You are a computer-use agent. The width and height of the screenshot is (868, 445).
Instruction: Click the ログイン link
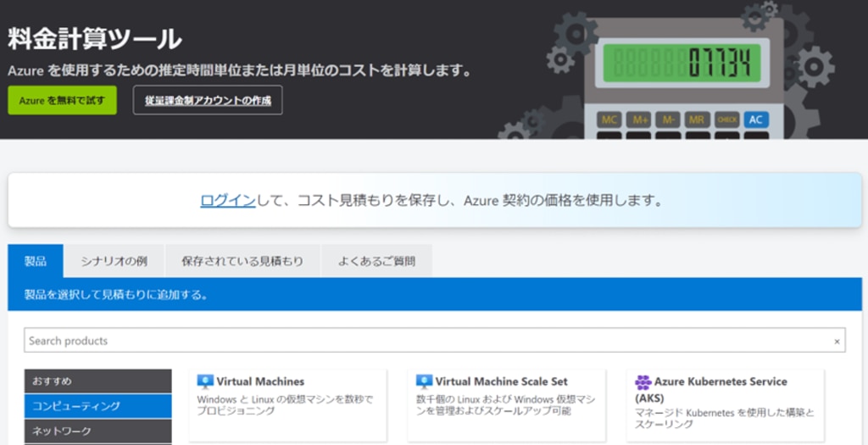(x=228, y=200)
